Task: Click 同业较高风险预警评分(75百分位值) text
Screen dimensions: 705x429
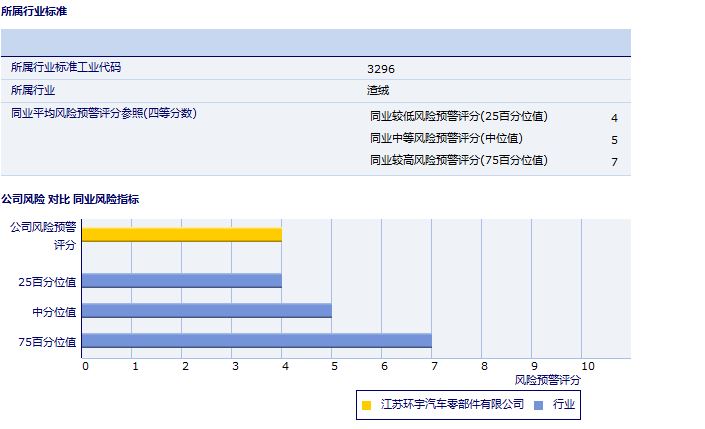Action: (x=459, y=161)
